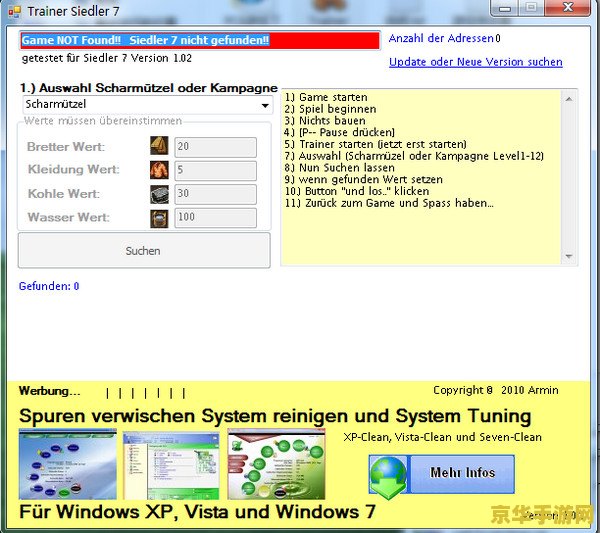Click the Anzahl der Adressen label
Image resolution: width=600 pixels, height=533 pixels.
[x=441, y=38]
